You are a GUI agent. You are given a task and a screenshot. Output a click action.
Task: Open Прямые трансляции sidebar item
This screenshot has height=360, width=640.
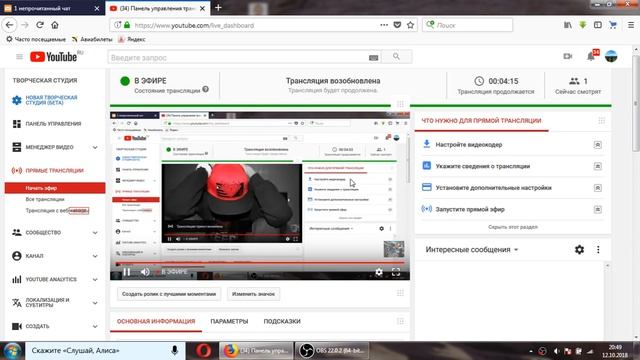tap(55, 171)
